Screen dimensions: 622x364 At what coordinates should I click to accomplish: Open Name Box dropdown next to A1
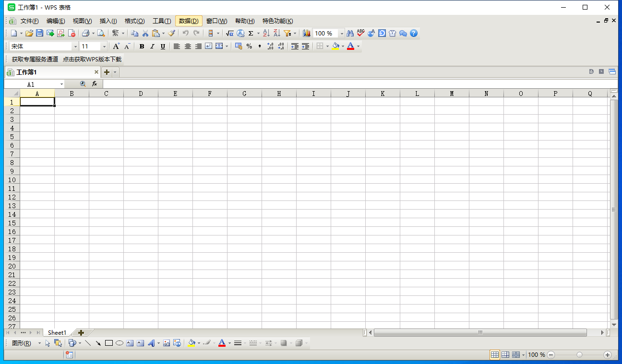click(61, 84)
